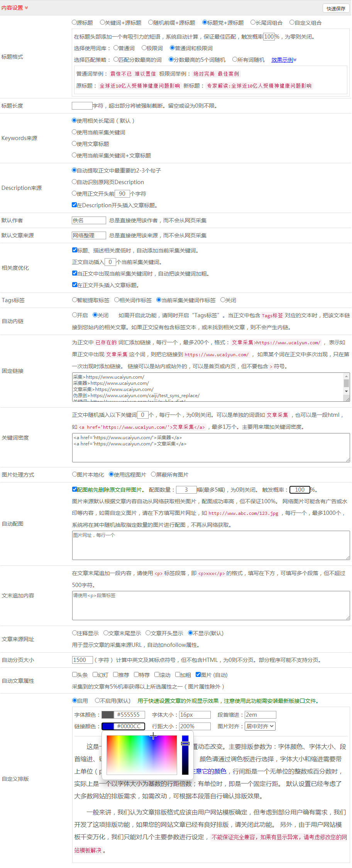Focus the 默认作者 author input field
Screen dimensions: 352x868
point(89,220)
